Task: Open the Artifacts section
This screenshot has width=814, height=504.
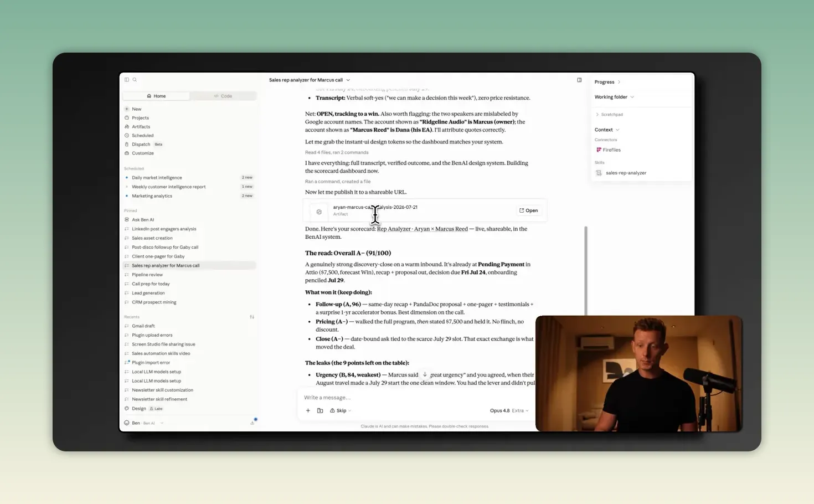Action: 141,127
